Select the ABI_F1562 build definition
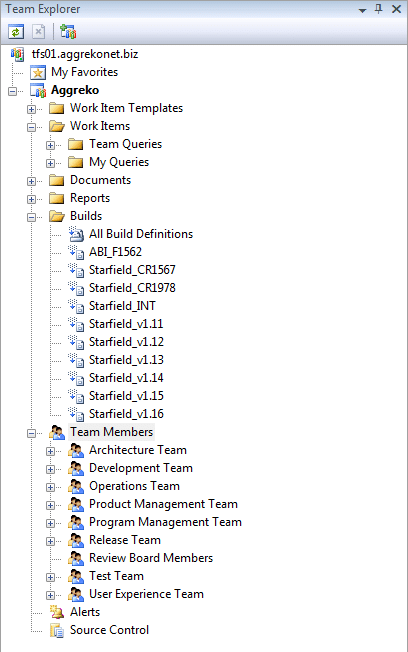This screenshot has height=652, width=408. tap(115, 252)
